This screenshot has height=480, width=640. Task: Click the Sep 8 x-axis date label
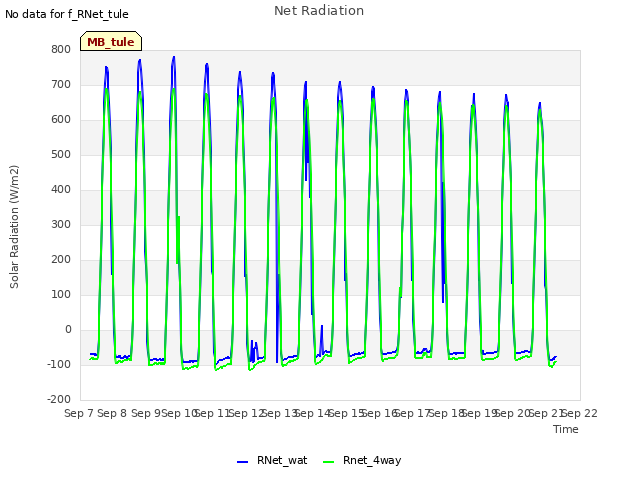(112, 413)
